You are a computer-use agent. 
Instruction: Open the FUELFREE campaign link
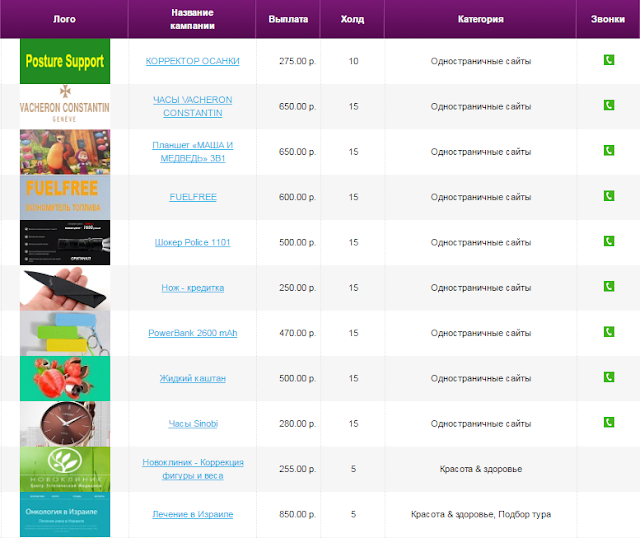tap(193, 197)
